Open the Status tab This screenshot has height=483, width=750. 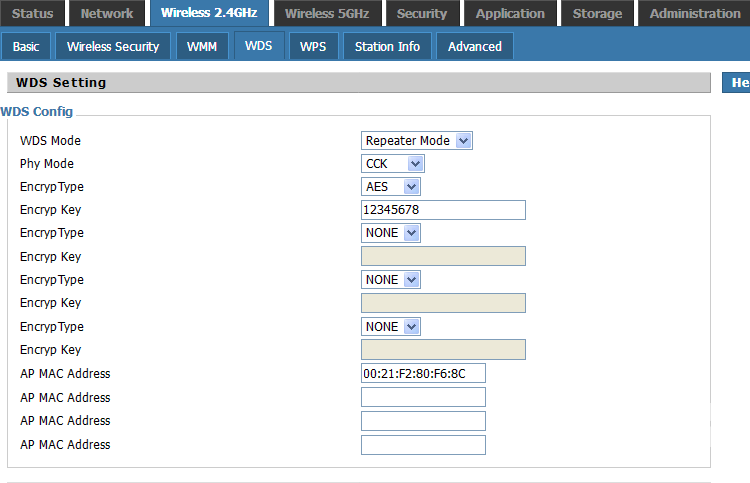[32, 14]
